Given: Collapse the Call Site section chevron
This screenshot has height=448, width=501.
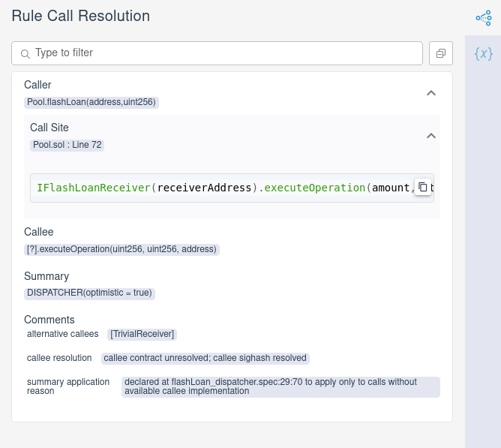Looking at the screenshot, I should click(x=430, y=136).
